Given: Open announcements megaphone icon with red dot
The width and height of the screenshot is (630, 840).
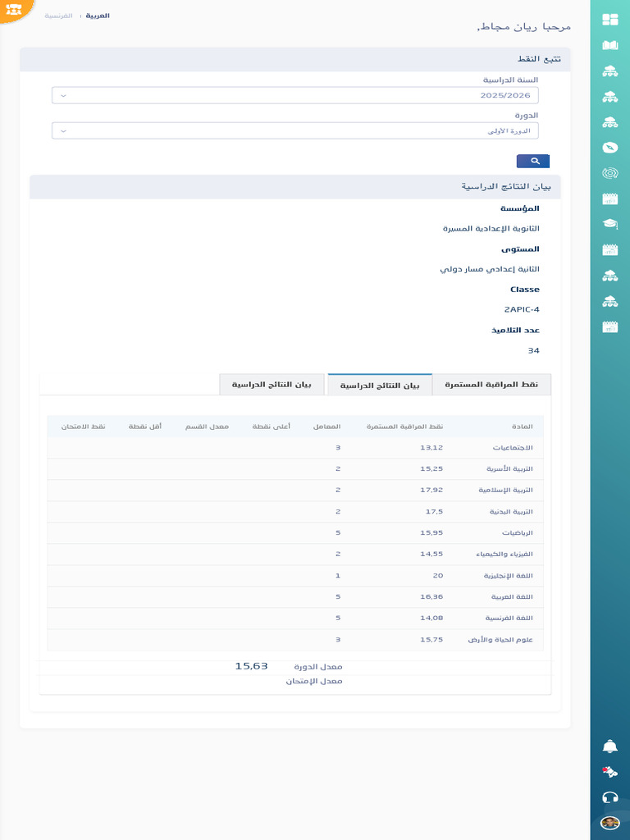Looking at the screenshot, I should (609, 772).
